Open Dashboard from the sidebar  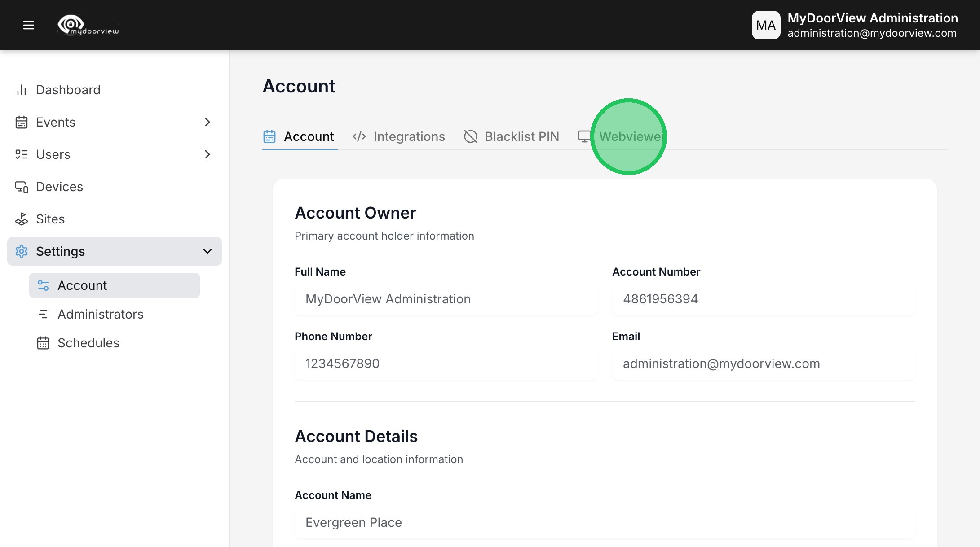68,90
